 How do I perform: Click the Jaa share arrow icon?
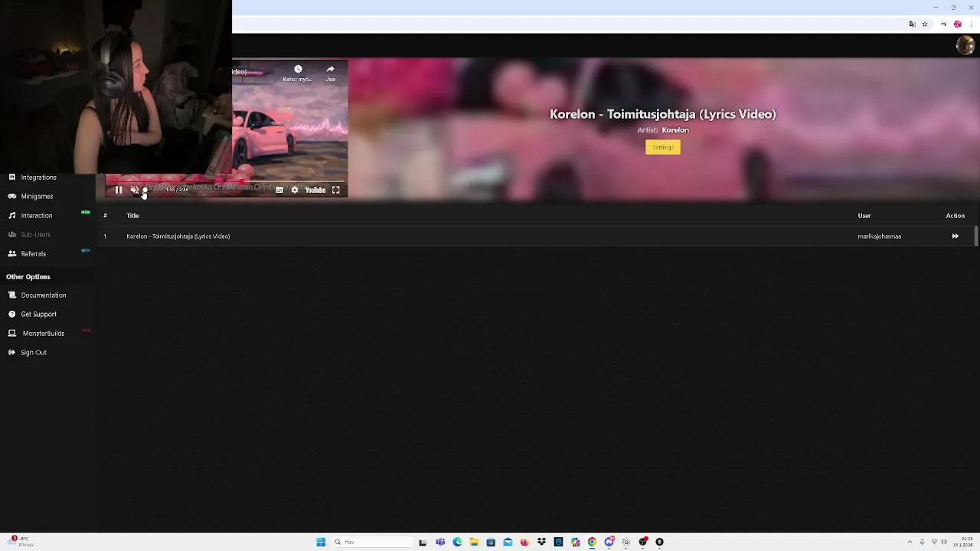coord(330,70)
